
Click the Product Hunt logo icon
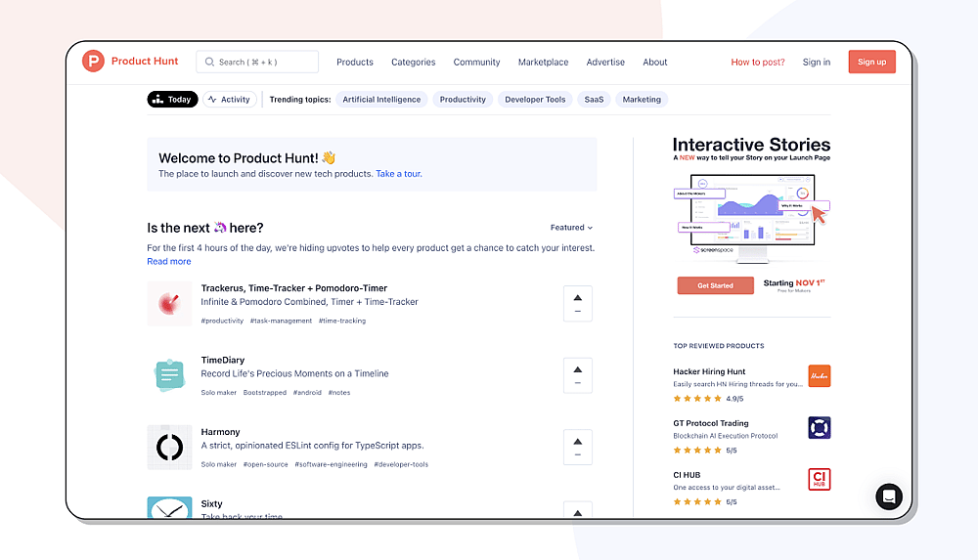pos(93,62)
